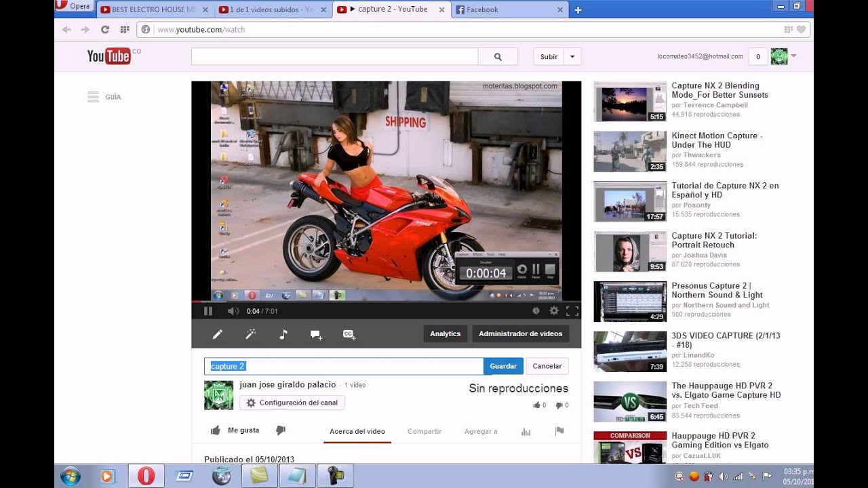Mute the video volume speaker icon
The width and height of the screenshot is (868, 488).
tap(233, 311)
